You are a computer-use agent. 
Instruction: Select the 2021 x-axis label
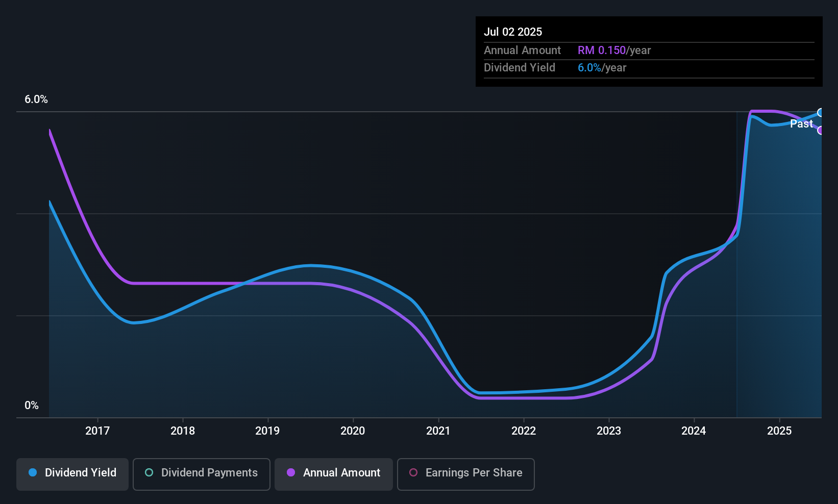click(438, 431)
